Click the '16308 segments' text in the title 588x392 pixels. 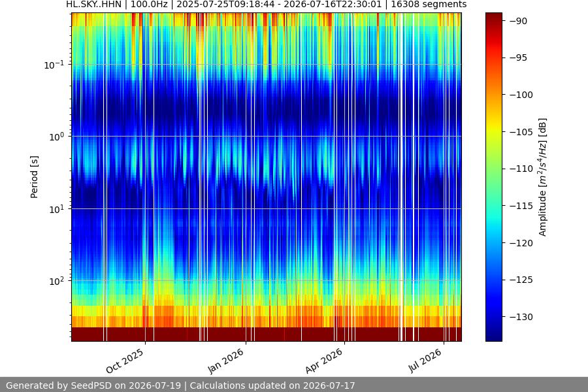pyautogui.click(x=429, y=5)
